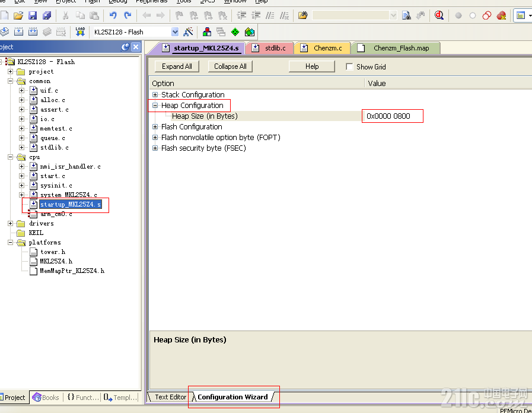Click the Translate file icon

pyautogui.click(x=4, y=32)
